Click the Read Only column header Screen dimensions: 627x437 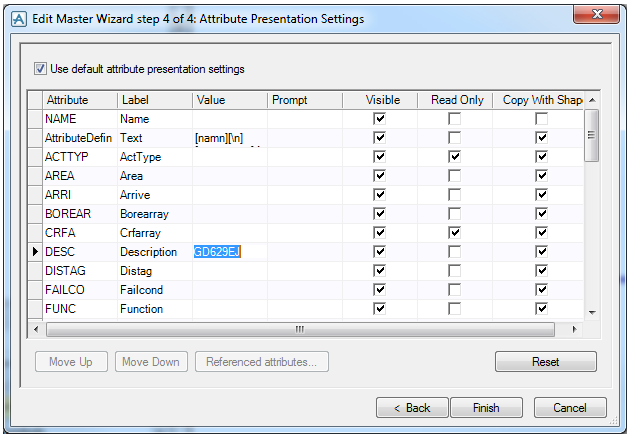(456, 100)
